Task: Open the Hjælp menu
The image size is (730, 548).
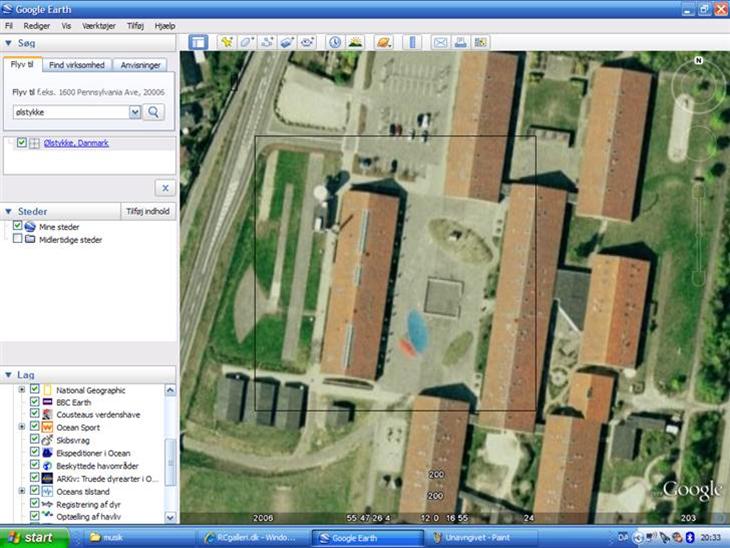Action: (x=164, y=26)
